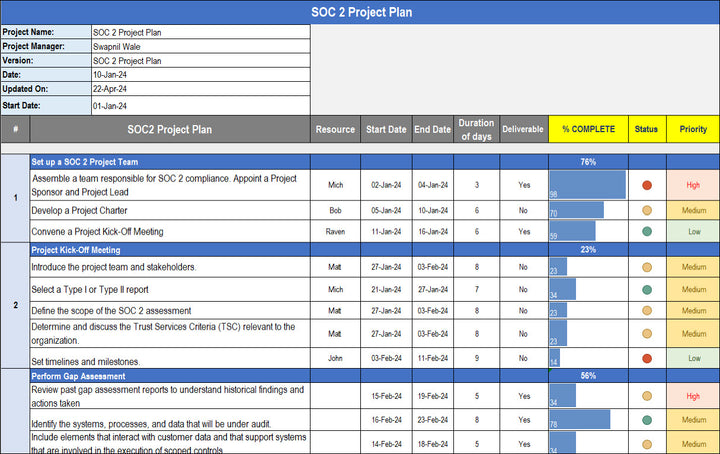The image size is (720, 454).
Task: Select the Low priority cell for Set timelines and milestones
Action: click(x=693, y=358)
